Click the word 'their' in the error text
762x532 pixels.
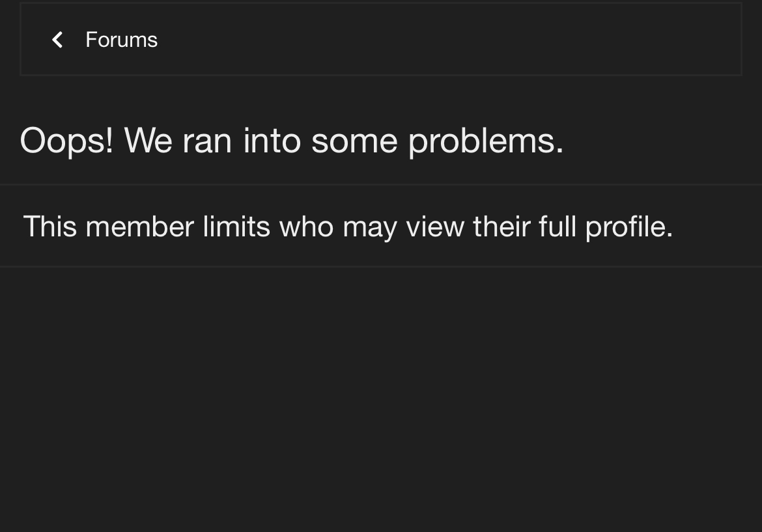[x=501, y=227]
